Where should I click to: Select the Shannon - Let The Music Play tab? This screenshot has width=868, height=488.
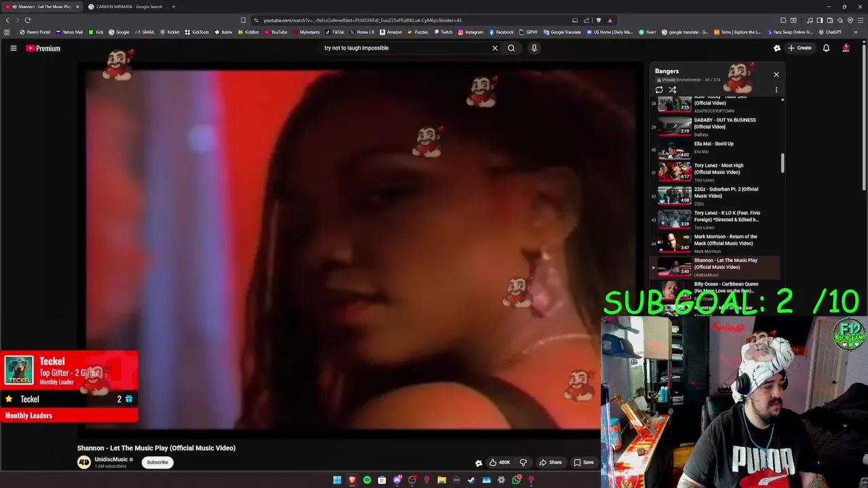(43, 7)
